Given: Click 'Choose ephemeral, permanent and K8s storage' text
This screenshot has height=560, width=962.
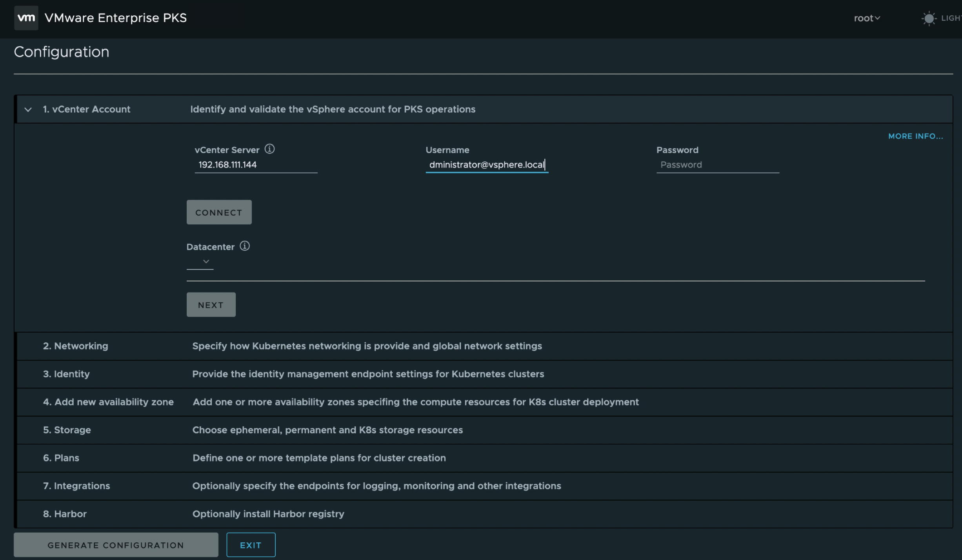Looking at the screenshot, I should tap(327, 430).
